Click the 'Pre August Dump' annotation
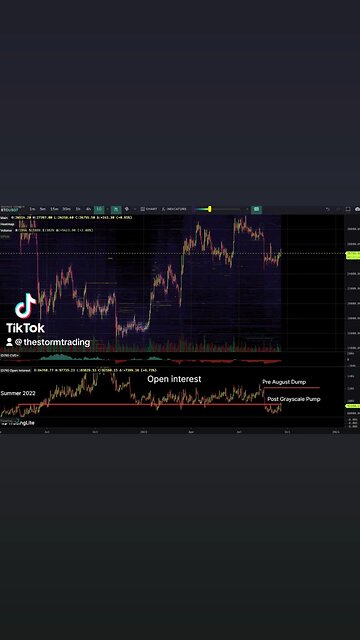Viewport: 360px width, 640px height. (x=284, y=382)
